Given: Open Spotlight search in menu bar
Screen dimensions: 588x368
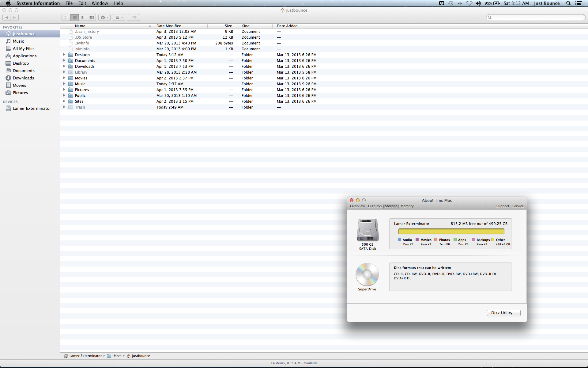Looking at the screenshot, I should pos(568,3).
